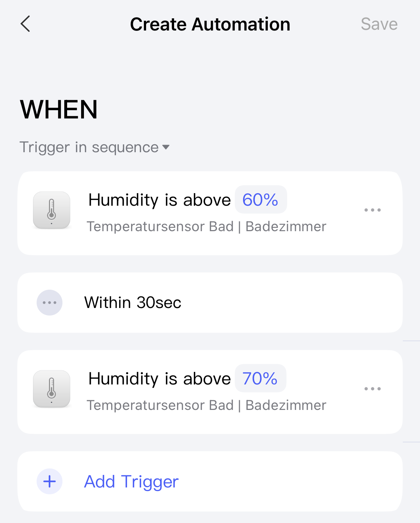Viewport: 420px width, 523px height.
Task: Expand the trigger mode dropdown arrow
Action: pos(166,147)
